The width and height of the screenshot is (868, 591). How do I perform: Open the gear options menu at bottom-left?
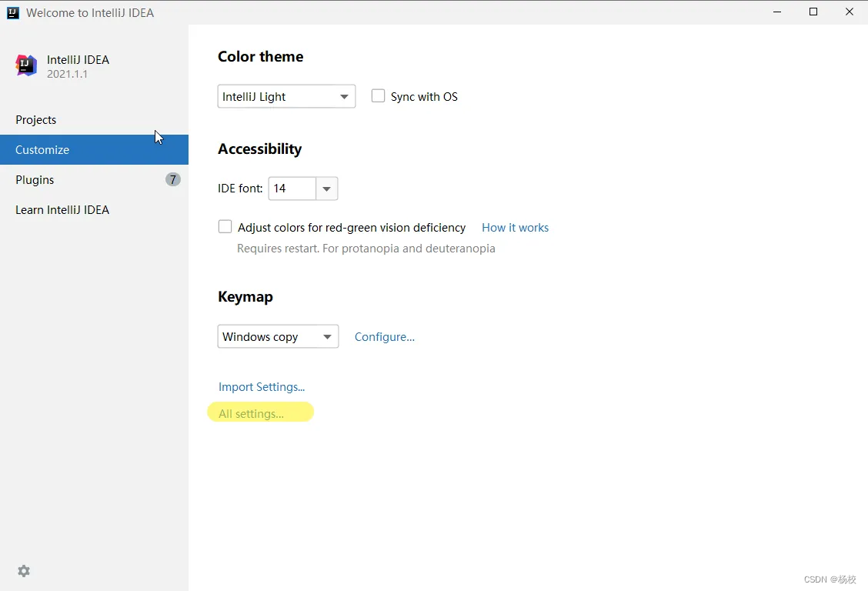coord(24,571)
